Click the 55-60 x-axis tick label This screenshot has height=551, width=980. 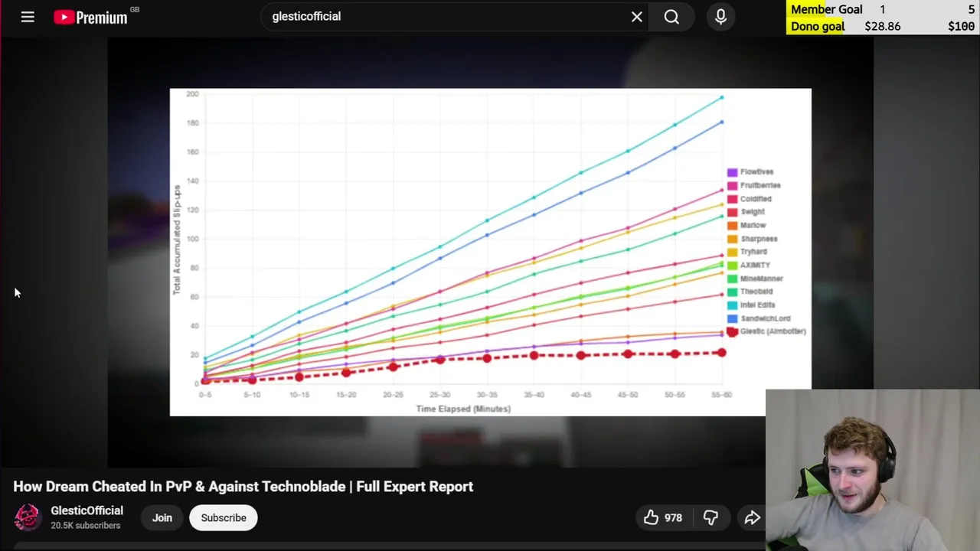point(721,395)
